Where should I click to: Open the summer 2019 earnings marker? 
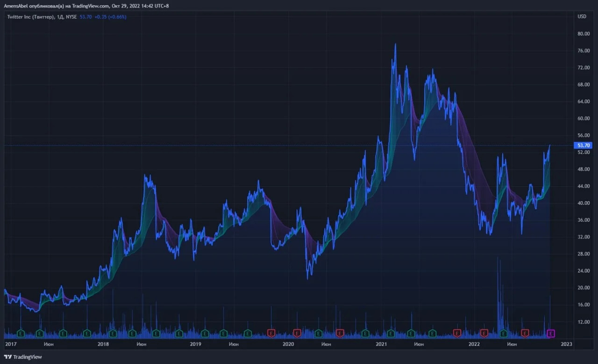(x=247, y=333)
